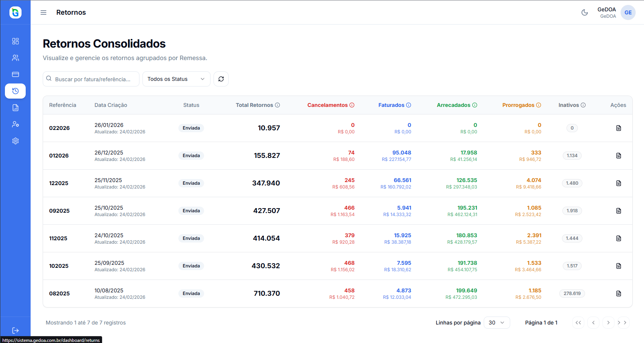Click the Buscar por fatura/referência search field

(93, 79)
